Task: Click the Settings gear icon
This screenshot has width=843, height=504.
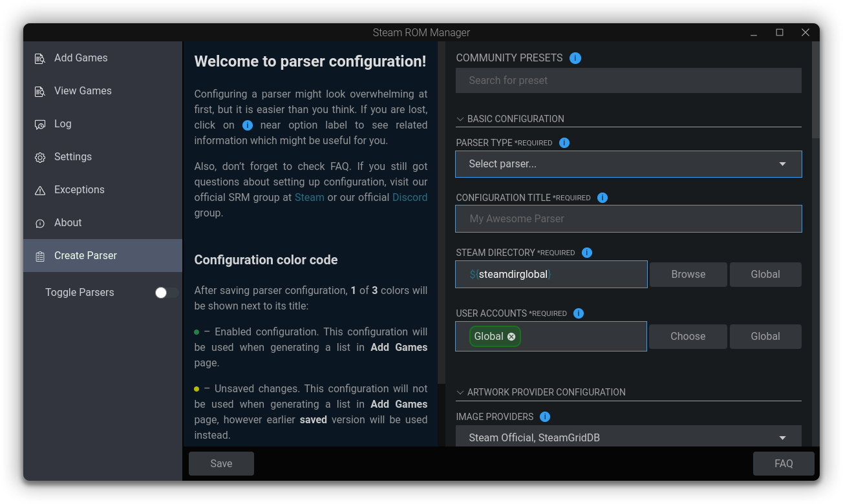Action: pos(40,157)
